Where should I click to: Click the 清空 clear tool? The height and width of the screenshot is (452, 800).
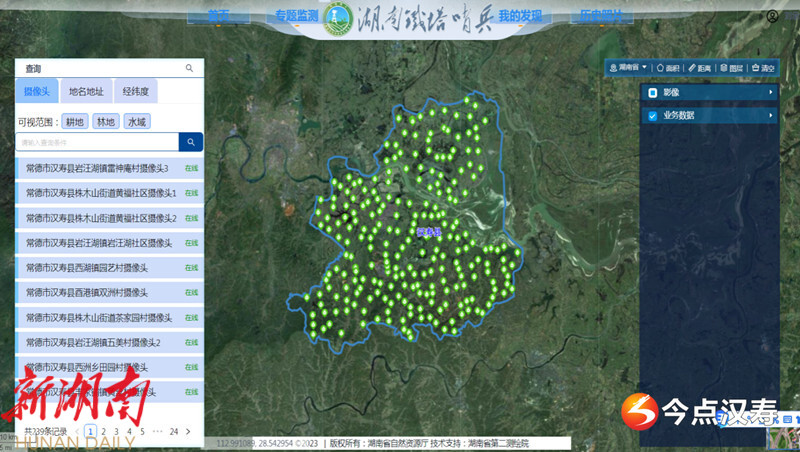762,68
